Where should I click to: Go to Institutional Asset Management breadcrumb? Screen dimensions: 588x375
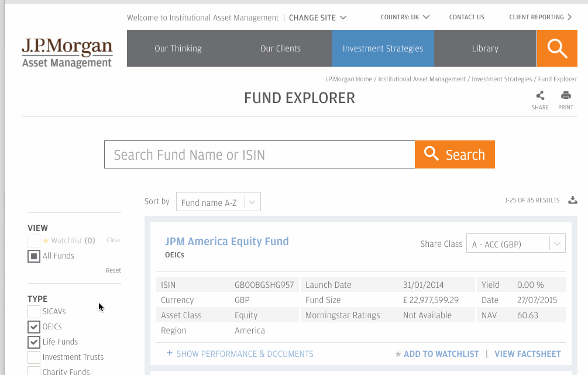421,79
